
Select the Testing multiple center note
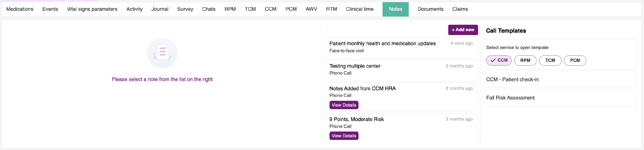point(354,66)
